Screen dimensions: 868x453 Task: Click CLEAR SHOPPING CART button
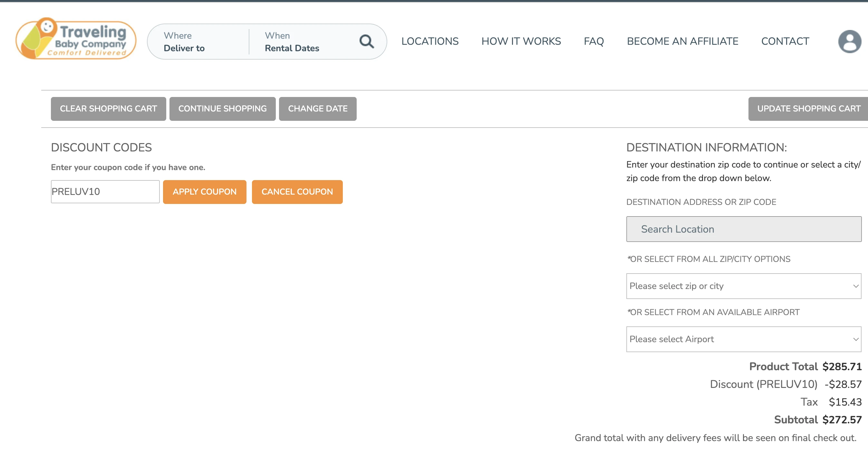[109, 109]
